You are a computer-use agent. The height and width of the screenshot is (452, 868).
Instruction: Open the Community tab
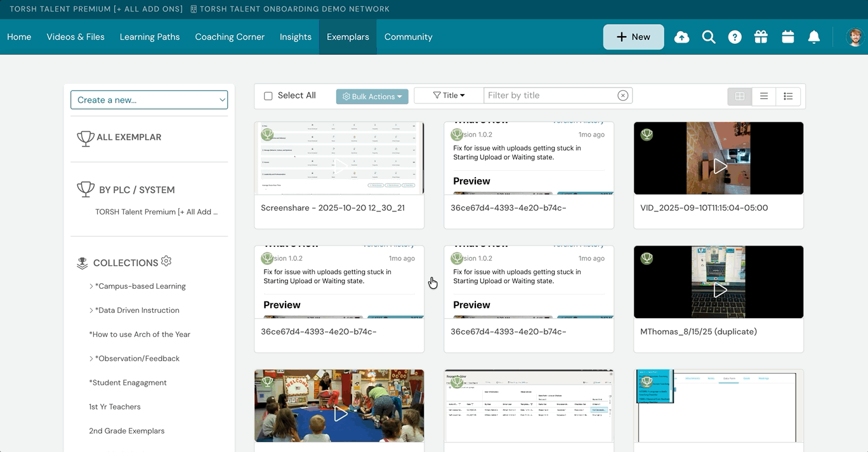[409, 37]
